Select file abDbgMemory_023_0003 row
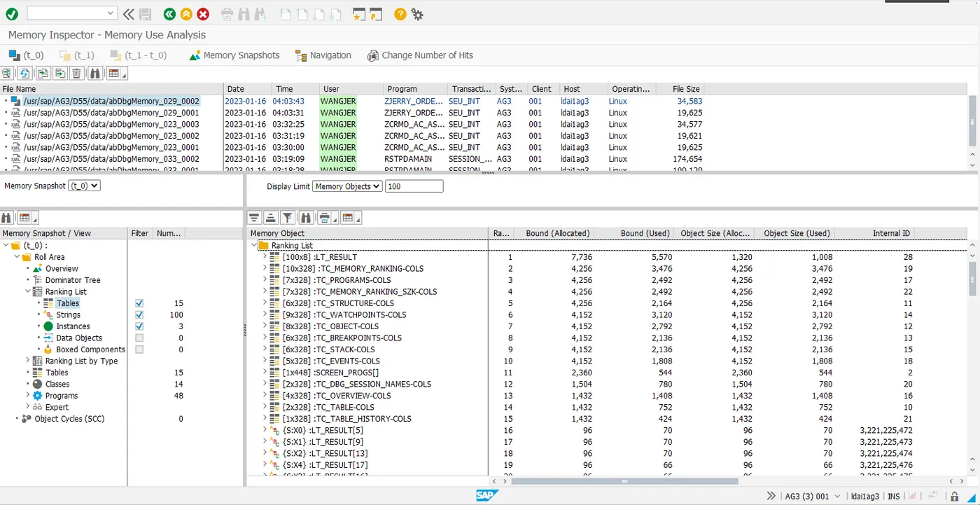The width and height of the screenshot is (980, 505). click(111, 124)
